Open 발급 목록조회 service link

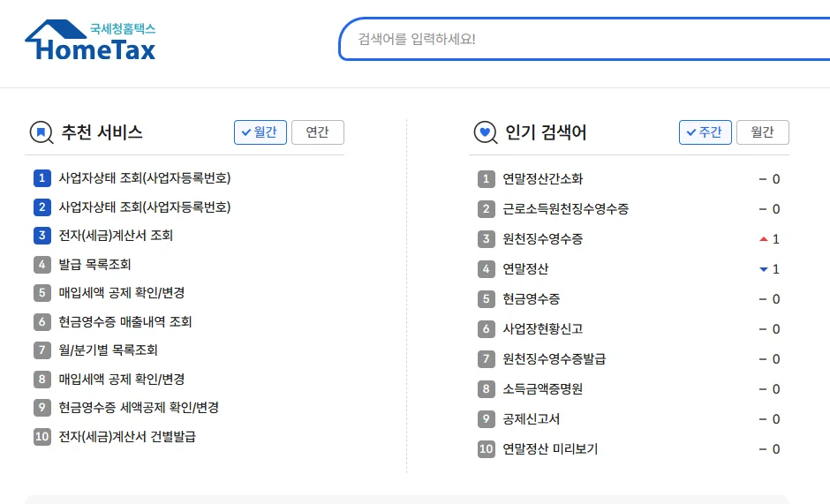94,264
